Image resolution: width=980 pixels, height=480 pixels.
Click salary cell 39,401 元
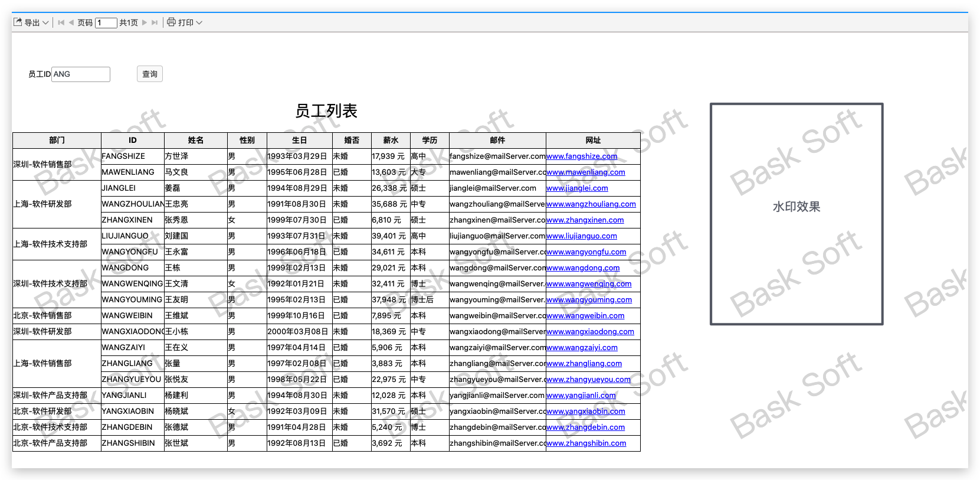tap(391, 236)
